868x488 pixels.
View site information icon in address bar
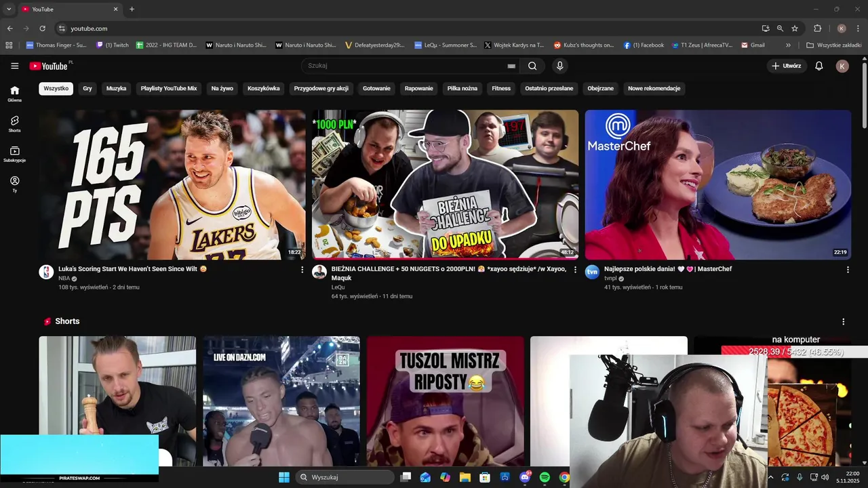coord(62,28)
